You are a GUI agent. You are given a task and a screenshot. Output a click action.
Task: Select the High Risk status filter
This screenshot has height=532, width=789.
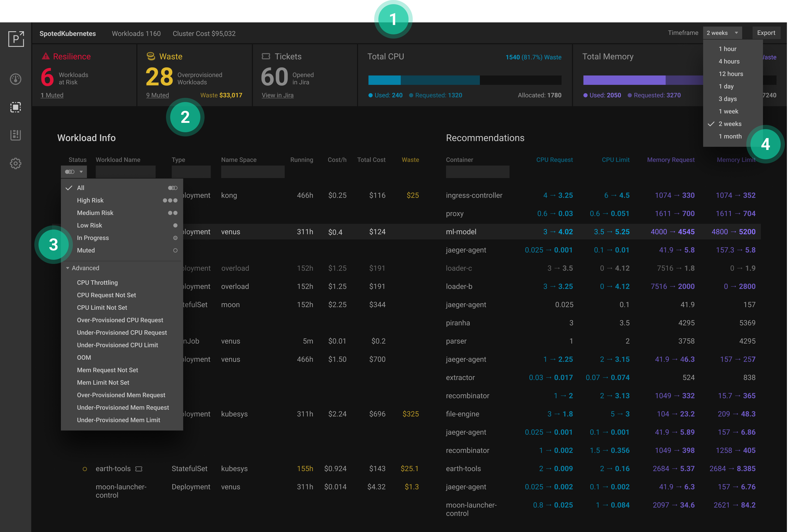click(x=90, y=200)
